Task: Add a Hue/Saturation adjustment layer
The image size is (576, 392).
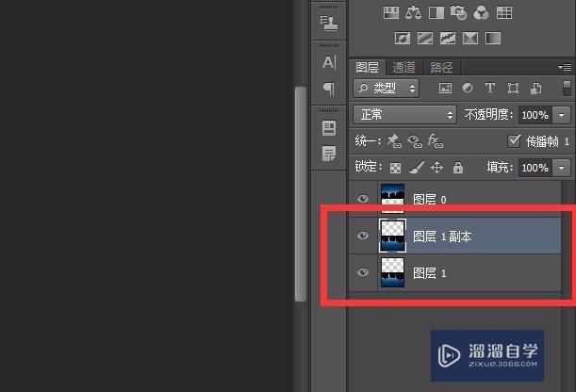Action: 391,13
